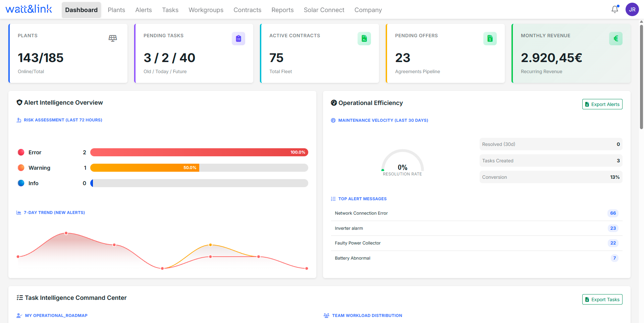644x323 pixels.
Task: Switch to the Plants tab
Action: tap(116, 10)
